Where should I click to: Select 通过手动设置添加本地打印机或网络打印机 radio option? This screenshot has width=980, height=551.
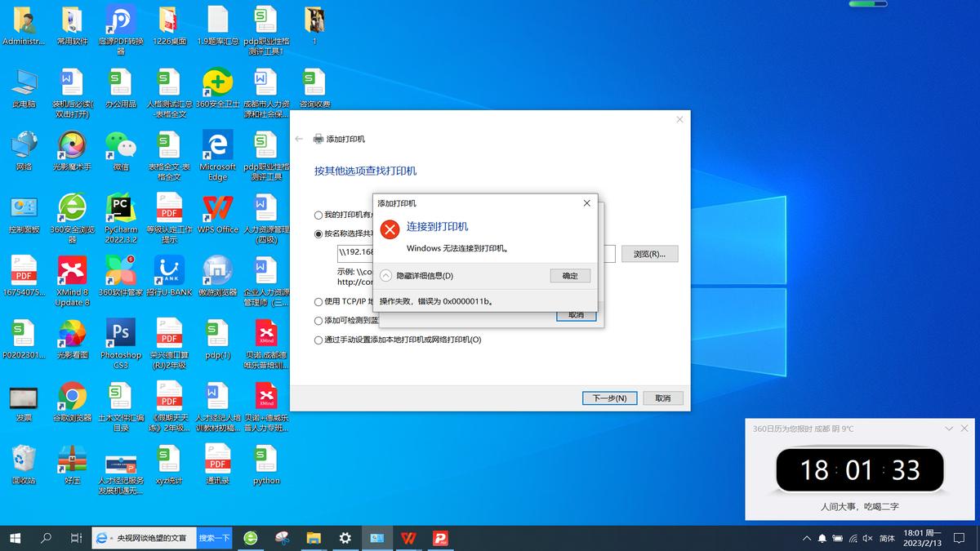pyautogui.click(x=318, y=340)
